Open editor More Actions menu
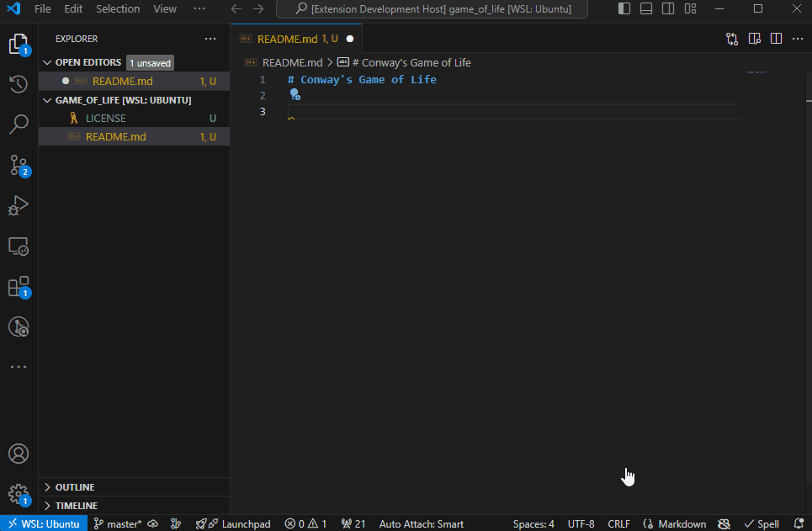This screenshot has width=812, height=531. pos(798,39)
